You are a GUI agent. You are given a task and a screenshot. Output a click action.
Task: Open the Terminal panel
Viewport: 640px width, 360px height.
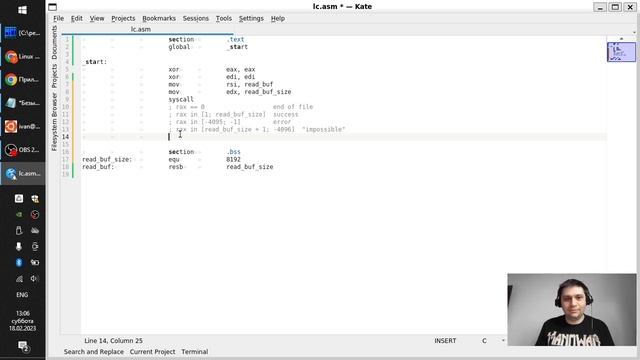(x=195, y=351)
